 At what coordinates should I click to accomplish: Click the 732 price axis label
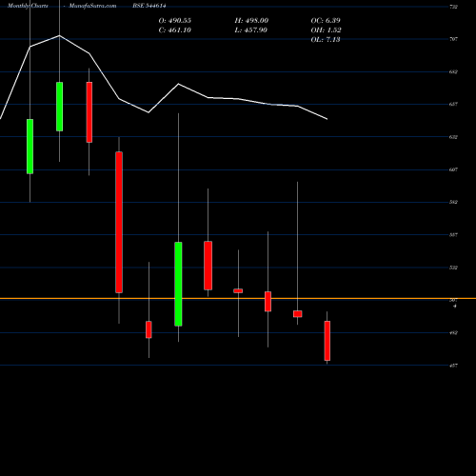point(454,7)
